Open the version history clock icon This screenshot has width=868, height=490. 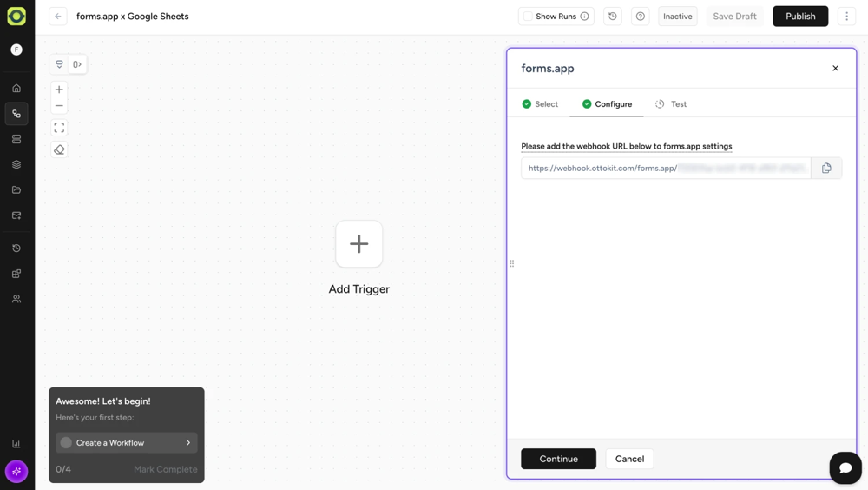(613, 17)
